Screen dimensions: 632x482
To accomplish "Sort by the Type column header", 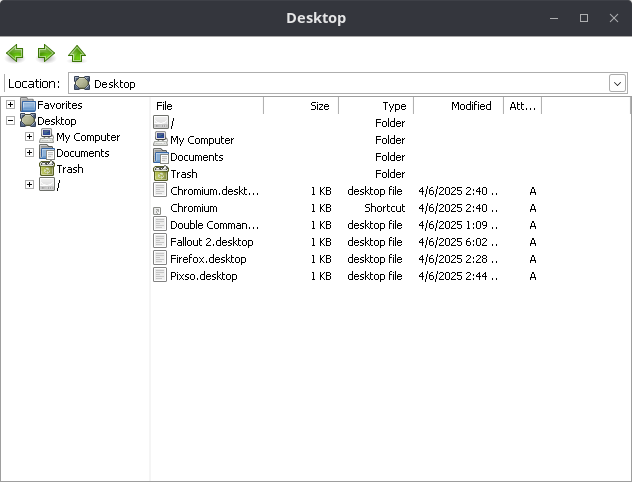I will (x=376, y=106).
